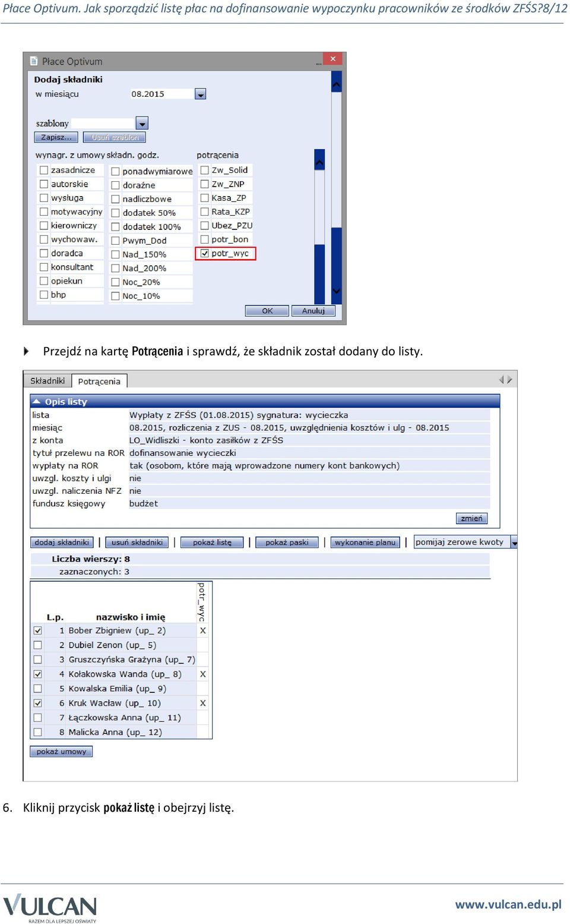Click the VULCAN logo
570x924 pixels.
[x=50, y=907]
